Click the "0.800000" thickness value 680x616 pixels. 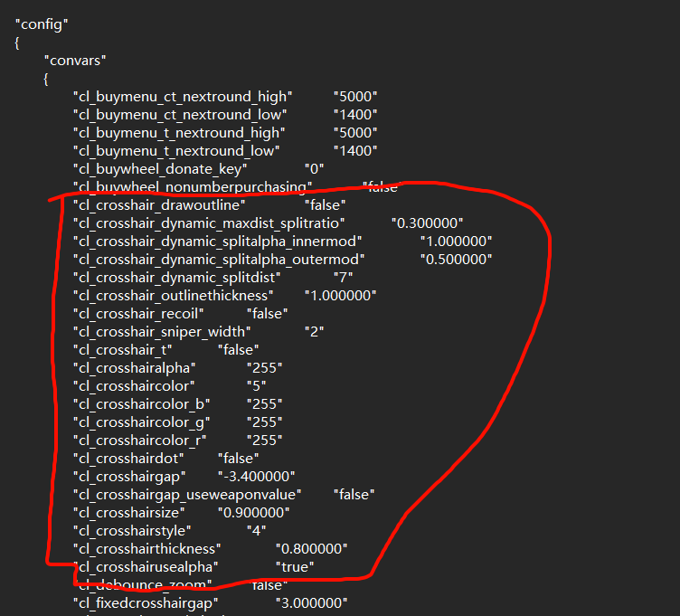pyautogui.click(x=311, y=549)
